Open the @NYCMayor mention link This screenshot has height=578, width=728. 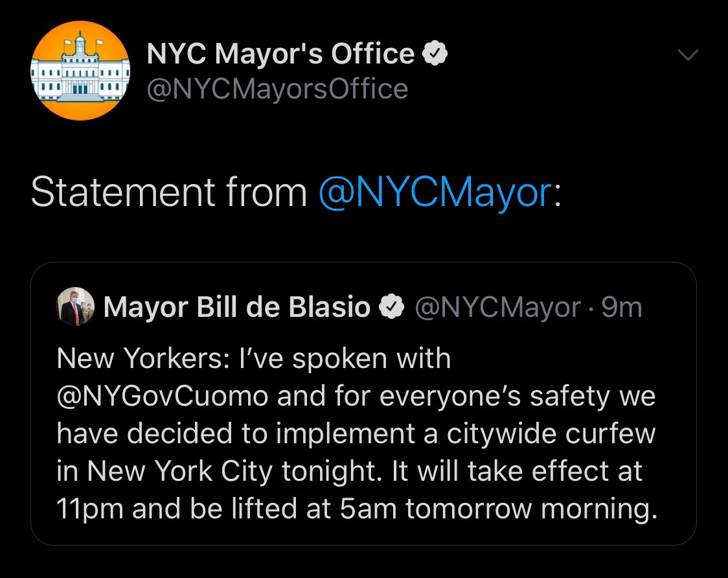point(435,192)
